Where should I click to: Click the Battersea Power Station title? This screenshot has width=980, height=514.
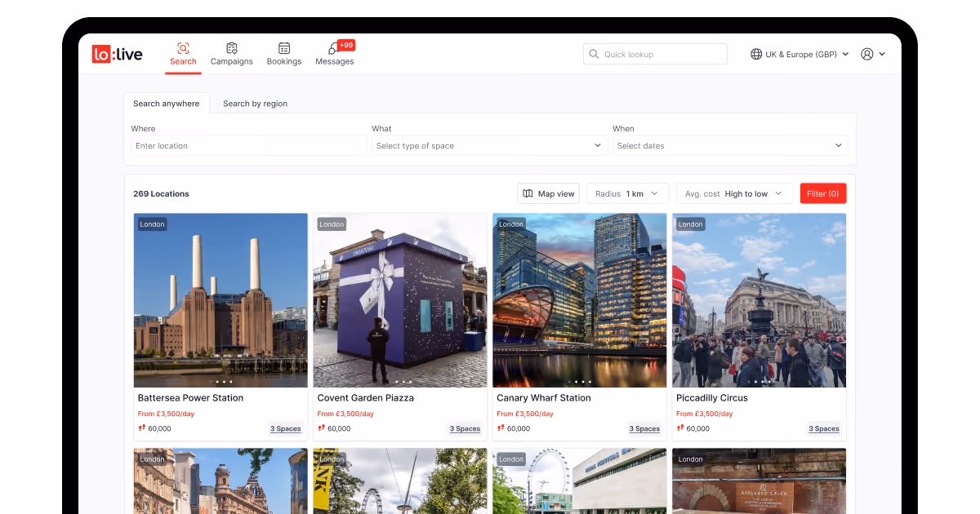click(190, 398)
